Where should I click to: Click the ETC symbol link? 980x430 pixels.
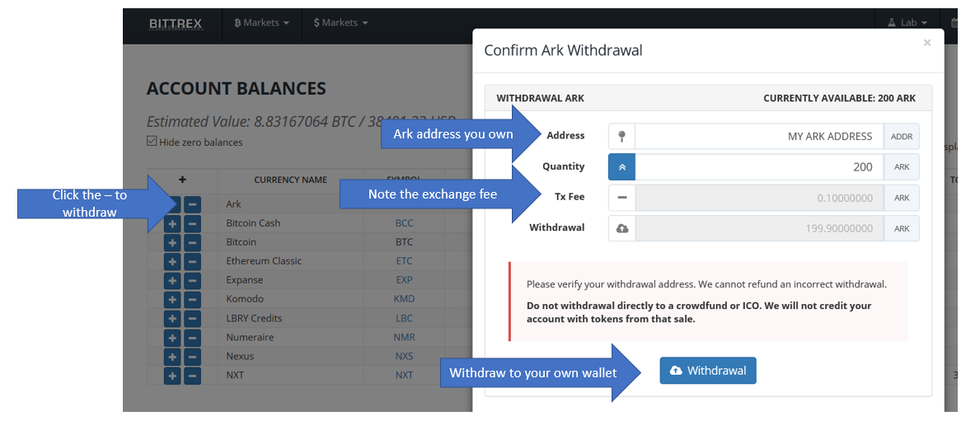click(x=405, y=261)
